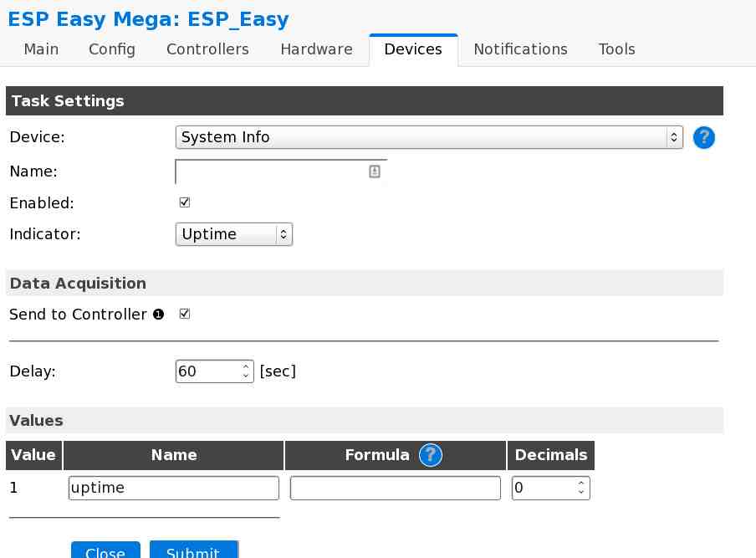Image resolution: width=756 pixels, height=558 pixels.
Task: Switch to the Controllers tab
Action: [207, 49]
